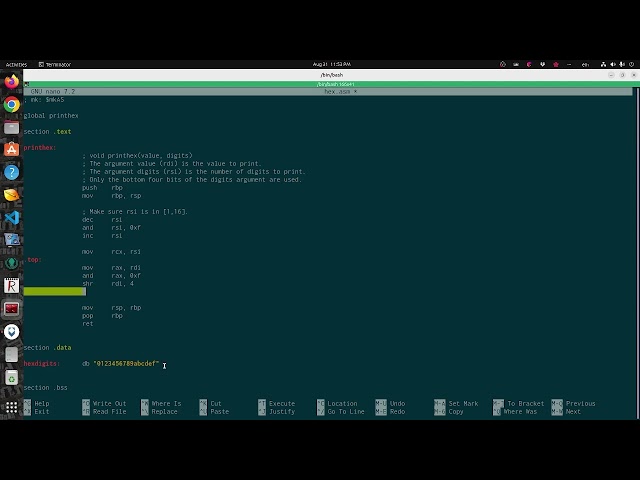The height and width of the screenshot is (480, 640).
Task: Click the /bin/bash green pane titlebar
Action: click(x=330, y=84)
